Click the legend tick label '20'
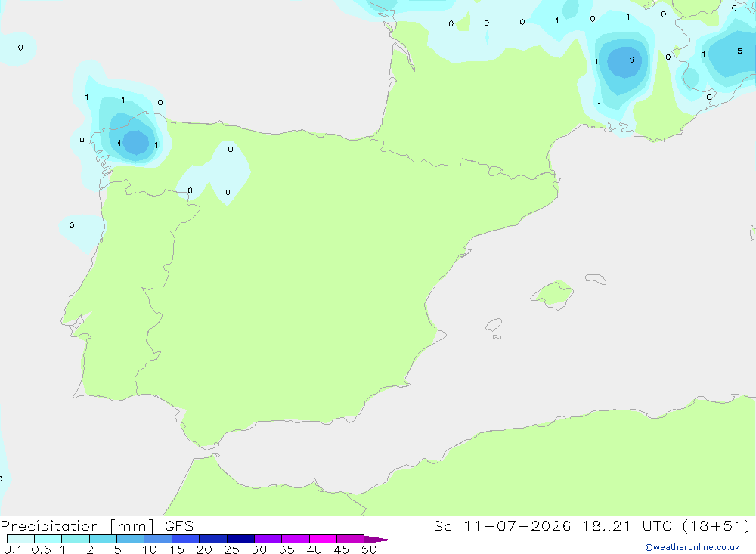The height and width of the screenshot is (554, 756). point(204,549)
